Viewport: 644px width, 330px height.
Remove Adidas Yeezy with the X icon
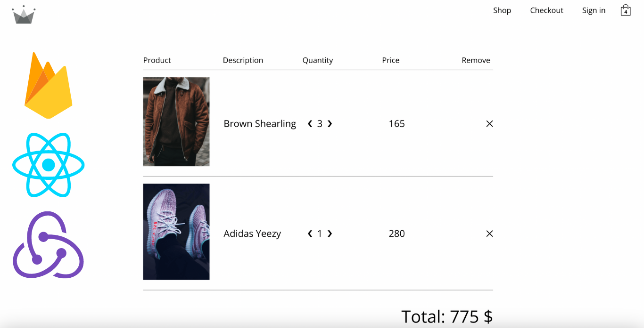tap(489, 233)
